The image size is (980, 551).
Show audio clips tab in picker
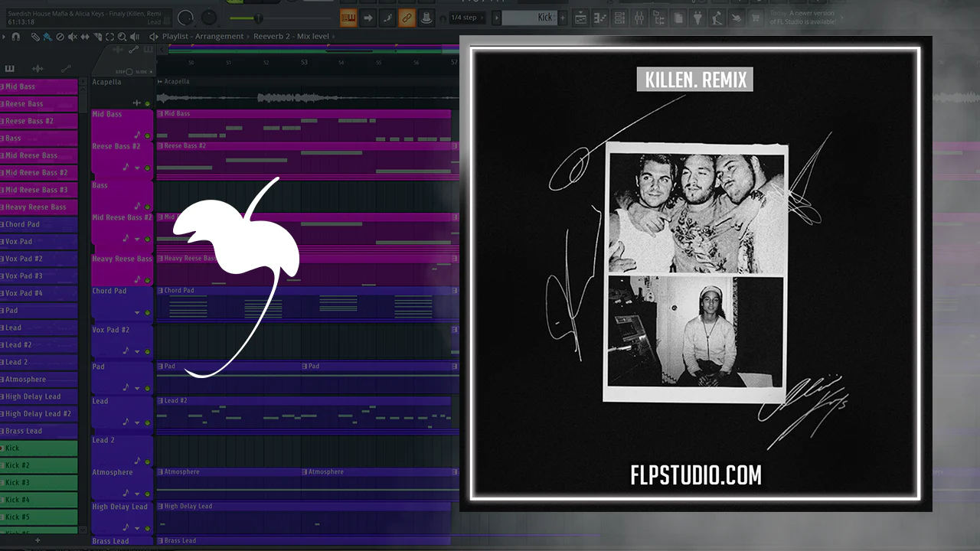(x=38, y=69)
